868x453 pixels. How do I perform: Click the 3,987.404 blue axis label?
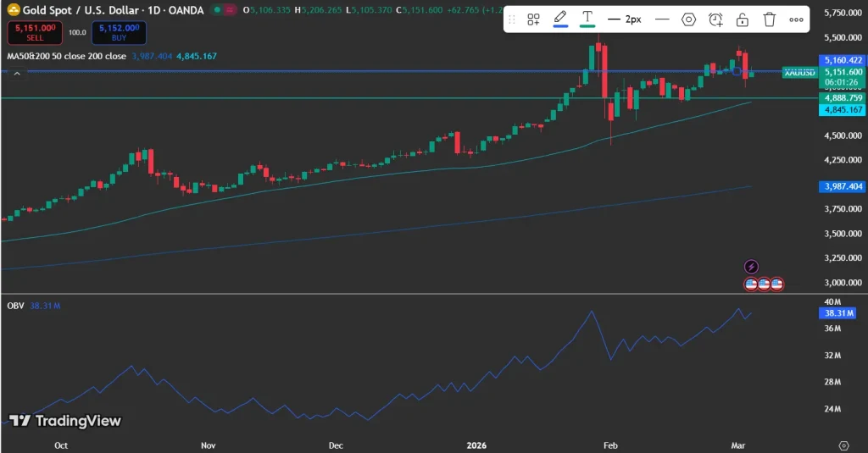(x=843, y=186)
